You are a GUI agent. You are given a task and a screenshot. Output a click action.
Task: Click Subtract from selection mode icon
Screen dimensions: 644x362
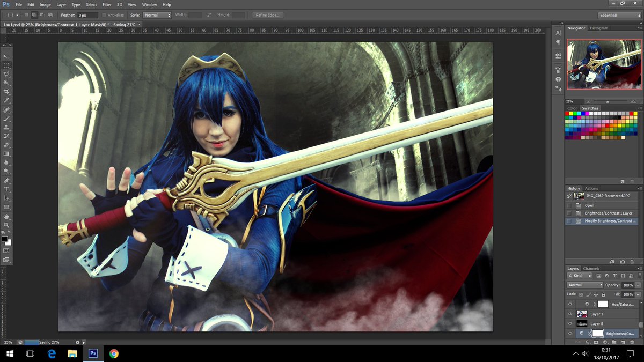click(x=42, y=15)
